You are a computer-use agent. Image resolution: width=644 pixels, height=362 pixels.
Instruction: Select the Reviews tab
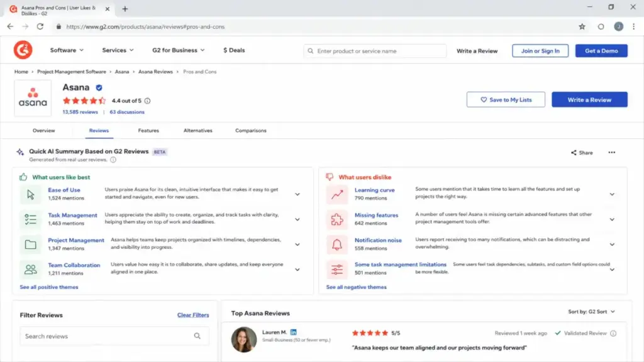pyautogui.click(x=99, y=131)
